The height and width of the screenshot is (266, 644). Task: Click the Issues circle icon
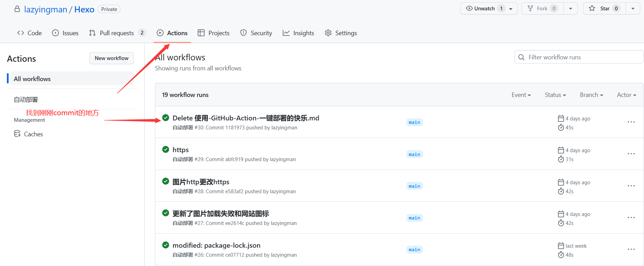click(x=55, y=33)
